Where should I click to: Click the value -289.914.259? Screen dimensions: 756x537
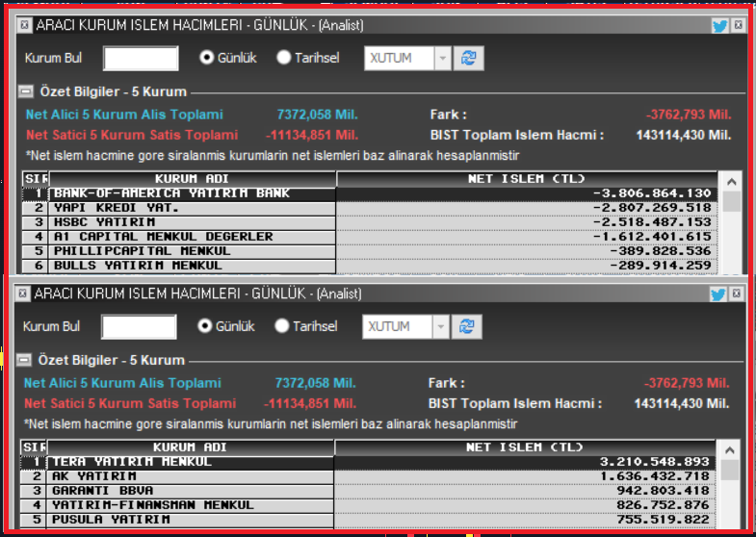click(x=661, y=266)
